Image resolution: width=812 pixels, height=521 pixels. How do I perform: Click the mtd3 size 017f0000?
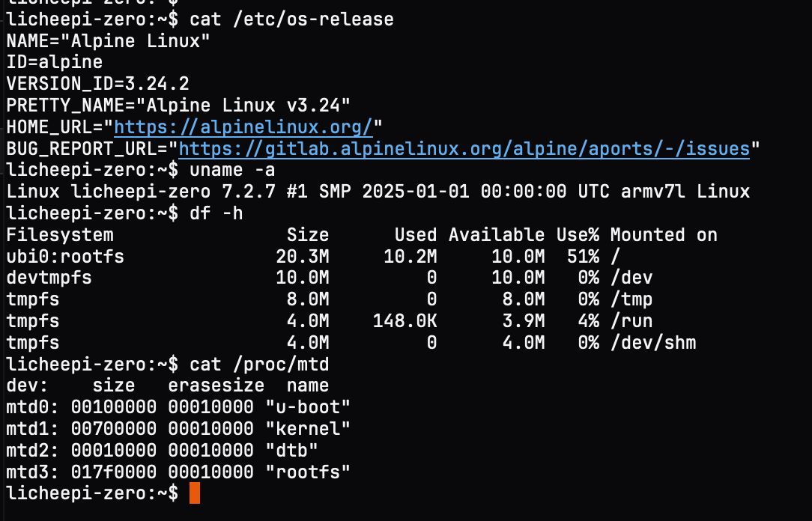point(114,472)
